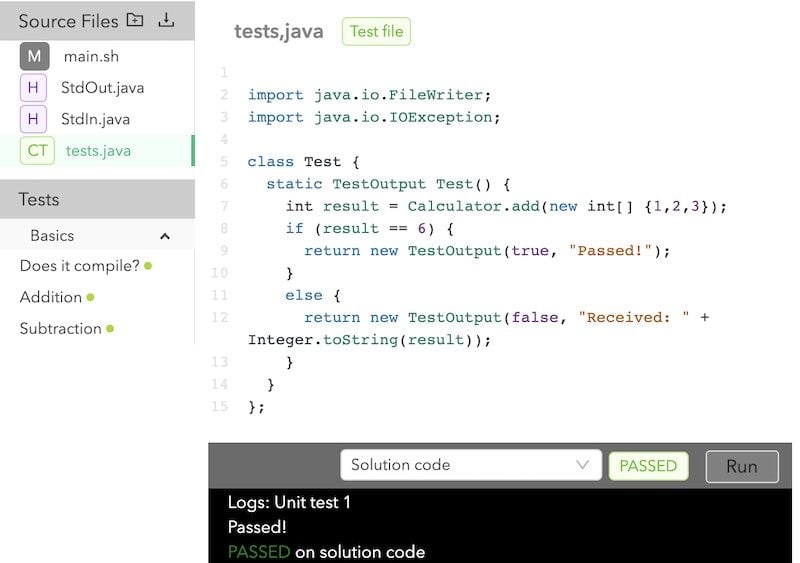The image size is (800, 563).
Task: Click green status dot next to Addition
Action: pos(90,298)
